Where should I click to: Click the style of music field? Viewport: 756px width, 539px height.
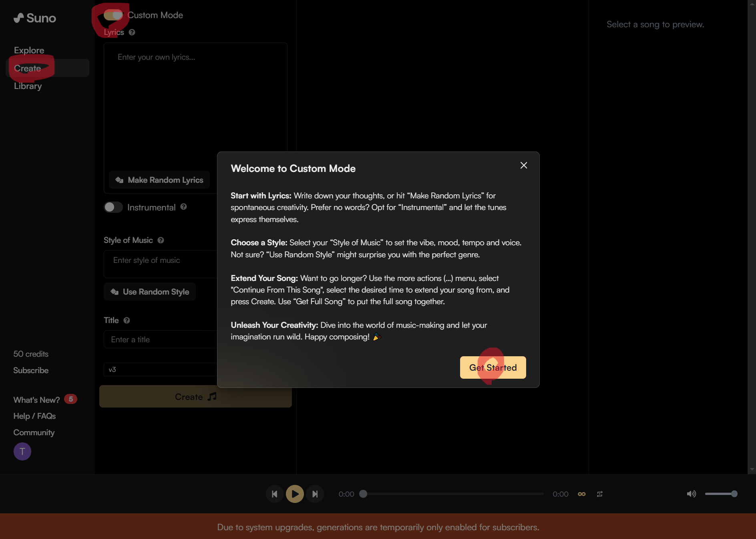(160, 264)
